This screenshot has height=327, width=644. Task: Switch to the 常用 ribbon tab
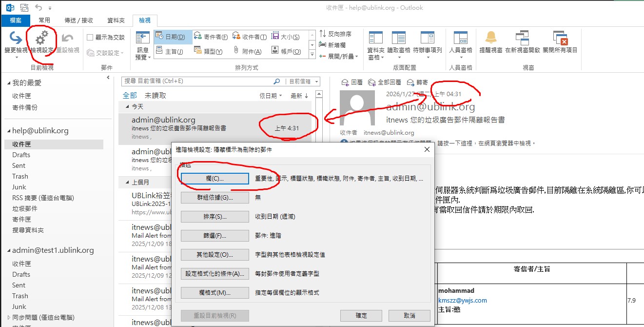pos(44,20)
